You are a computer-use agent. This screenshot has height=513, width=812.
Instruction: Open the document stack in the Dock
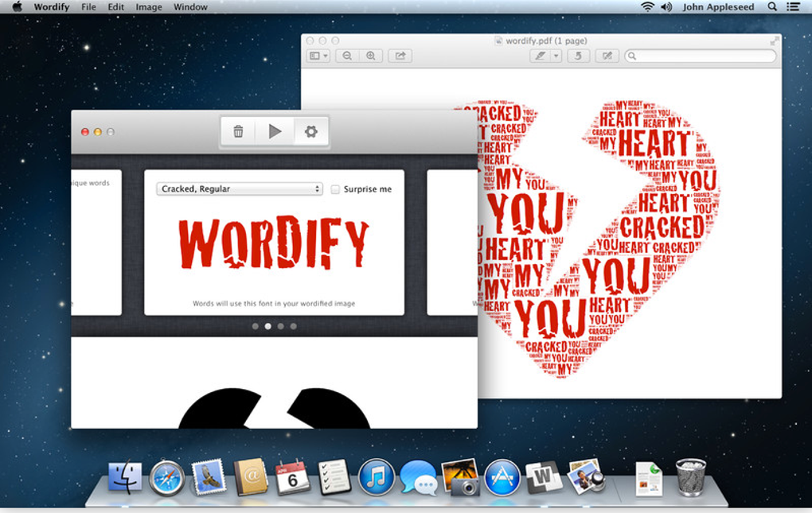(649, 479)
